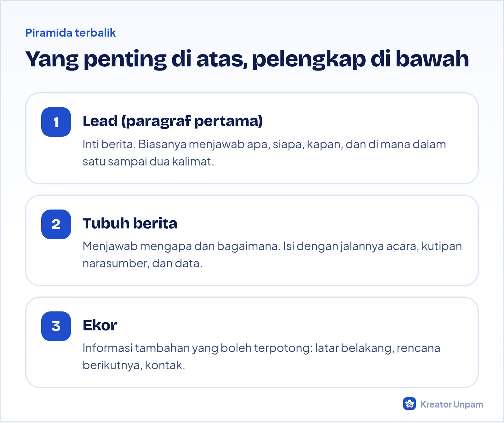Click the Kreator Unpam flower logo icon

point(409,404)
